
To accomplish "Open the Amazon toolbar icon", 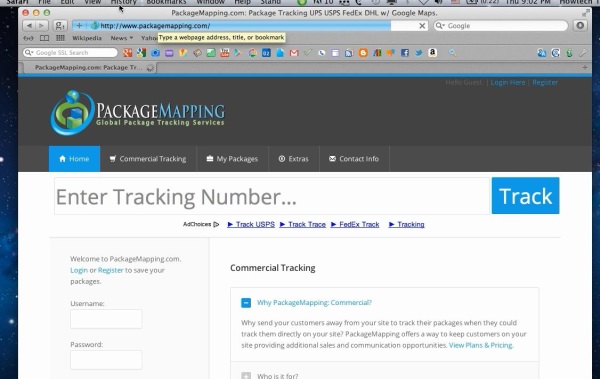I will tap(432, 53).
